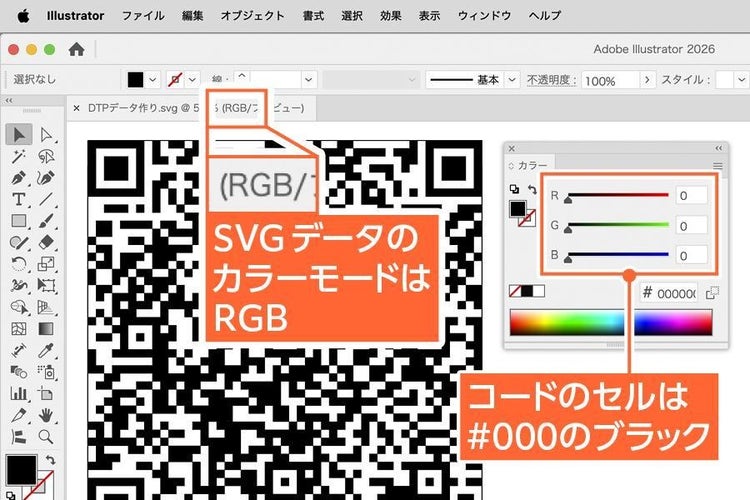Select the Paintbrush tool
The image size is (750, 500).
(x=46, y=221)
